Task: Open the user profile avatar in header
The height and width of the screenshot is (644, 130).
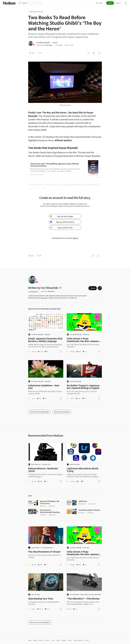Action: pyautogui.click(x=125, y=3)
